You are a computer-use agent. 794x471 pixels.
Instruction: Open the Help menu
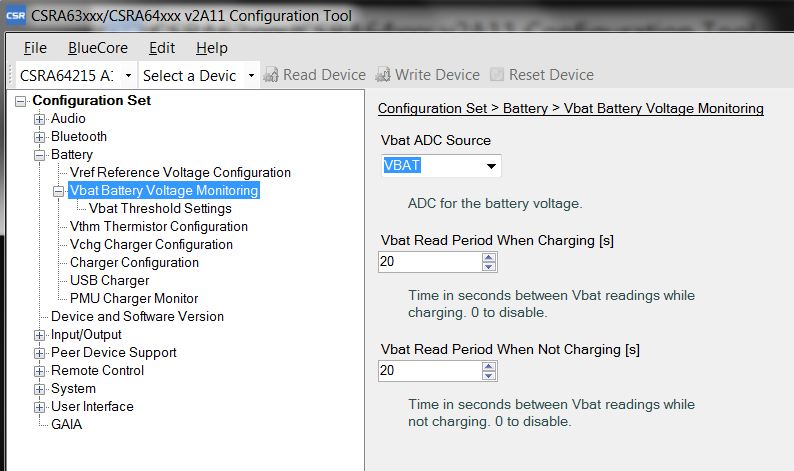tap(211, 48)
